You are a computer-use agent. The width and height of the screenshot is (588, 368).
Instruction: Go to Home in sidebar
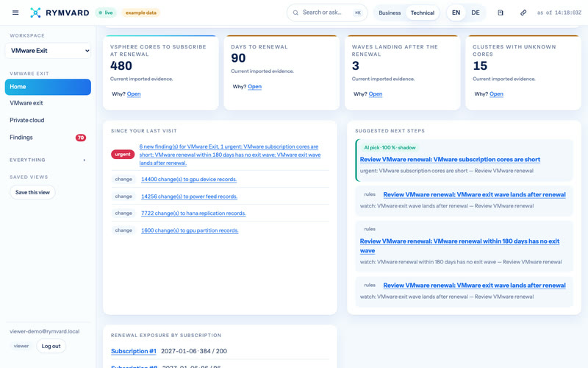click(x=48, y=87)
